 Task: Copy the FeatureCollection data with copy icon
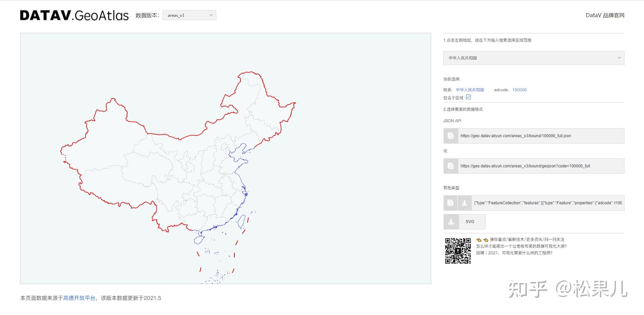coord(450,203)
